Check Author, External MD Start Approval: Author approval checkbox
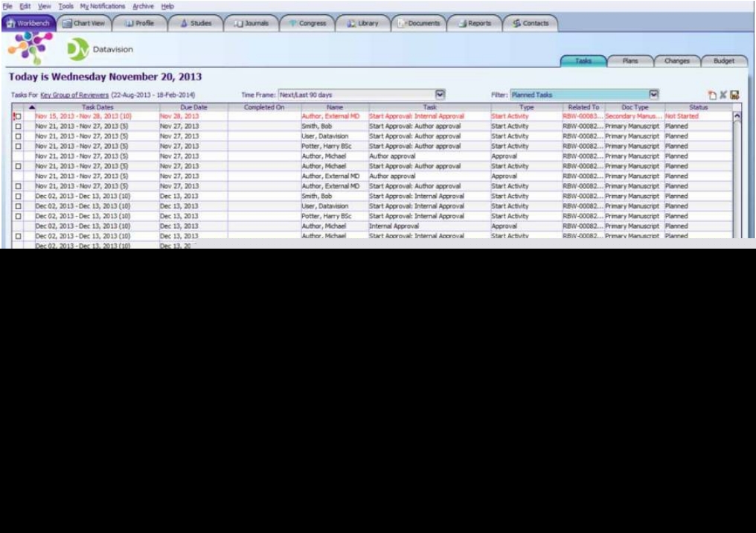This screenshot has height=533, width=756. pos(19,186)
